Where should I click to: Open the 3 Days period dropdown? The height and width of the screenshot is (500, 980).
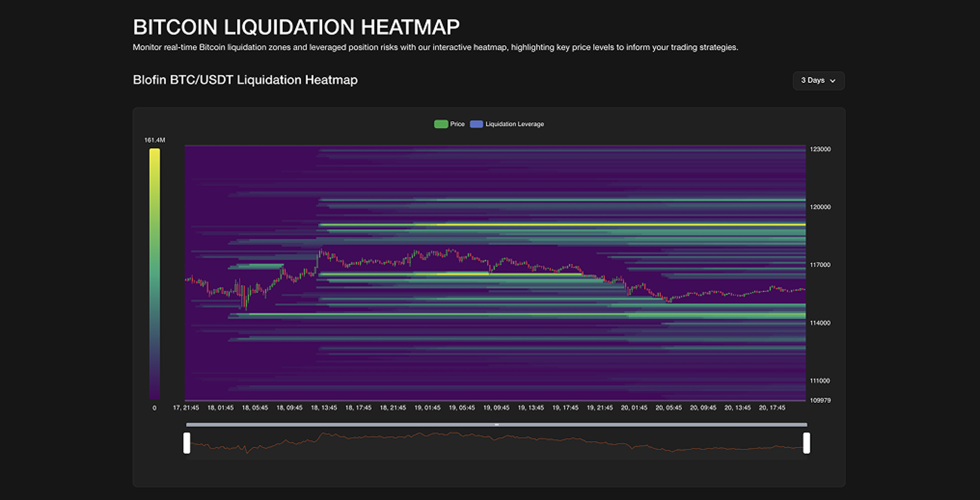coord(817,80)
